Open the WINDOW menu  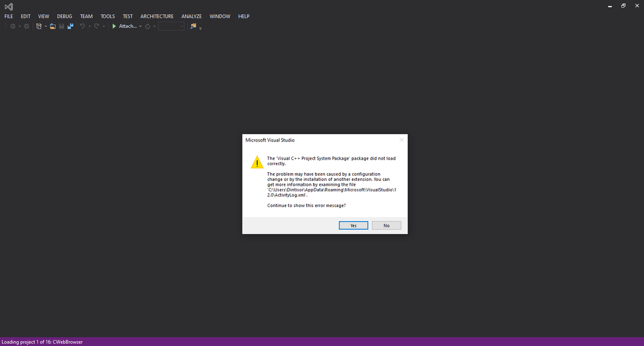[220, 16]
